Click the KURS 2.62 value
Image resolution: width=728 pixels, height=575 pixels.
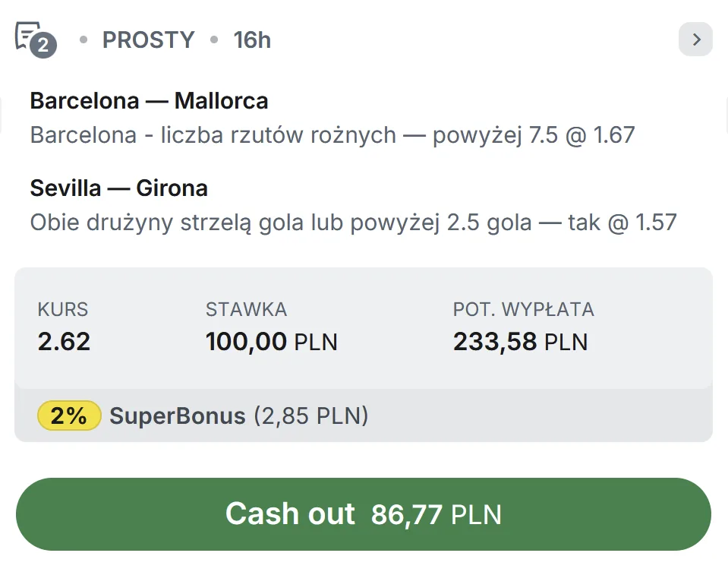tap(63, 341)
